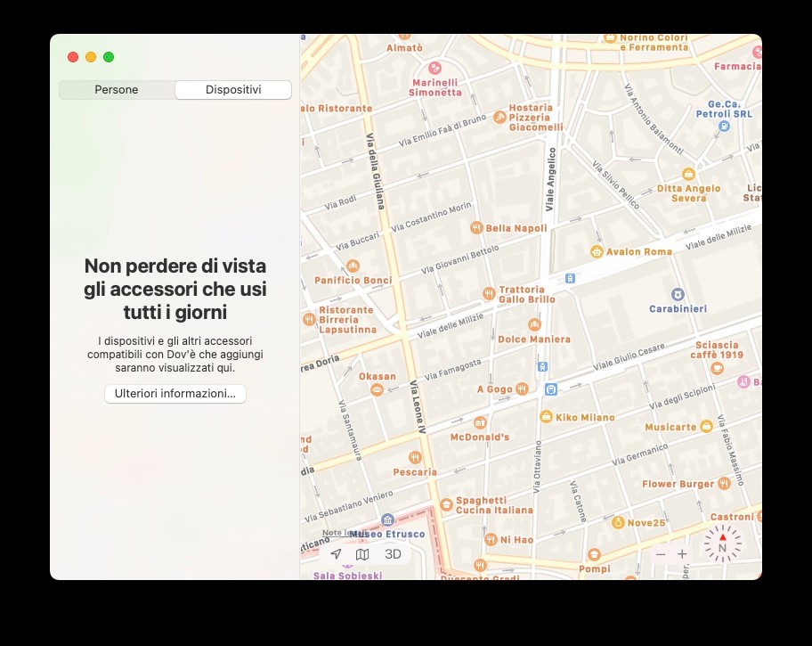
Task: Click the Okasan restaurant pin
Action: (377, 390)
